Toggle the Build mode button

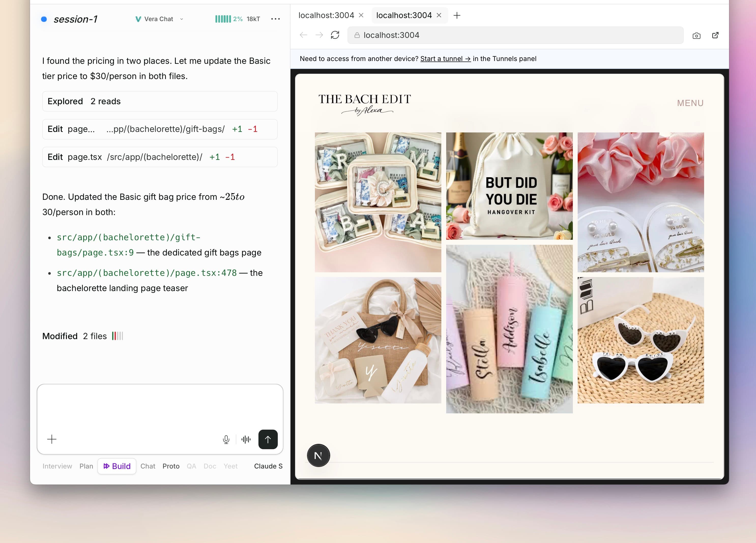(x=117, y=466)
